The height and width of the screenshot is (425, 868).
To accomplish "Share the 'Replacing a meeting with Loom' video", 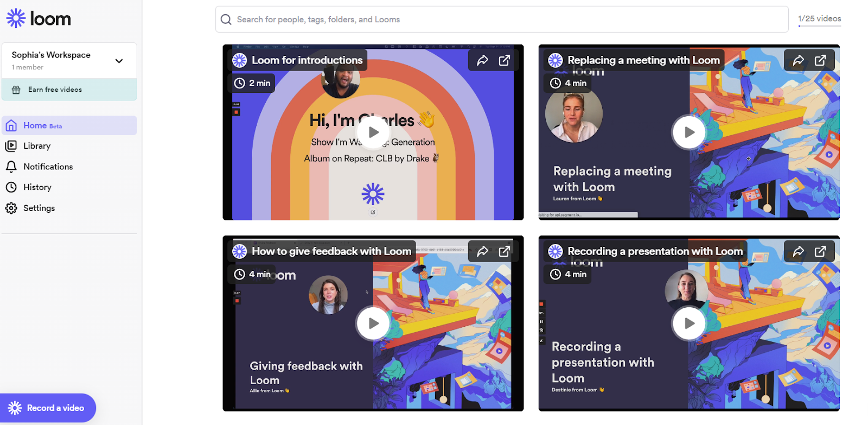I will pos(798,60).
